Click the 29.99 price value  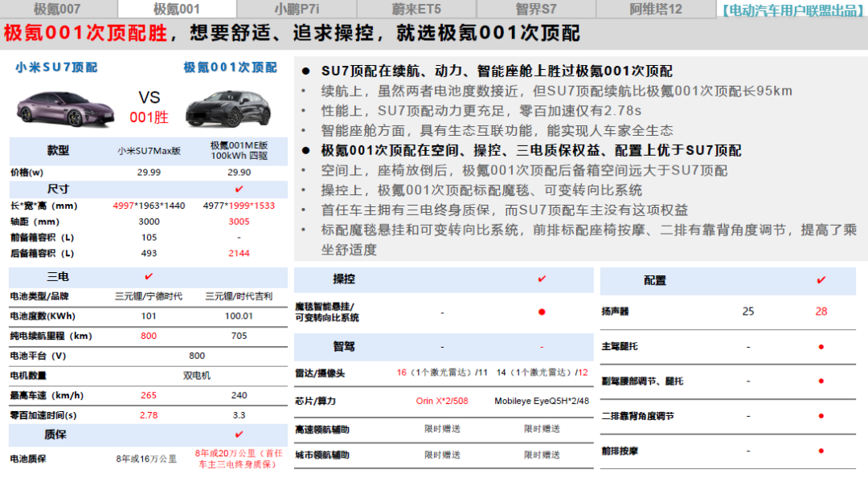click(149, 173)
